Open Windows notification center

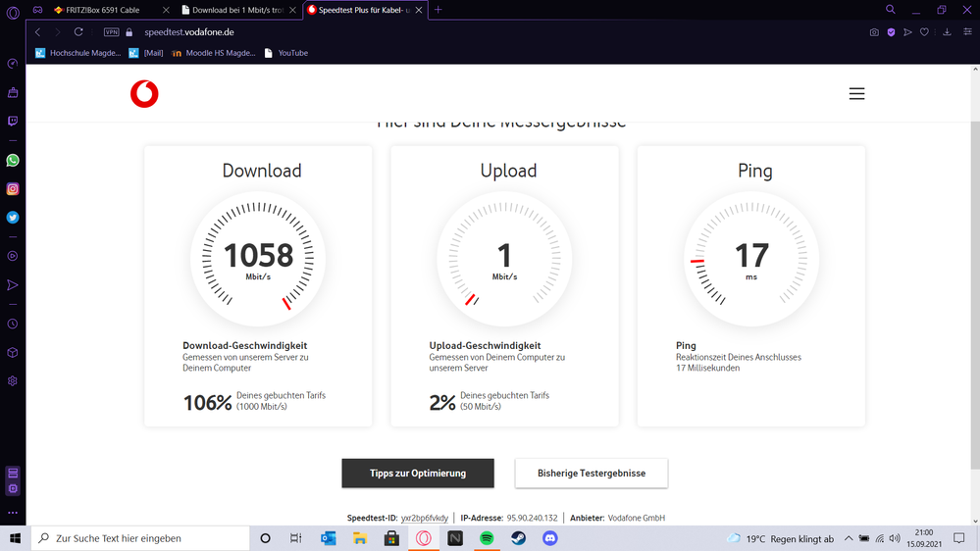[x=958, y=538]
